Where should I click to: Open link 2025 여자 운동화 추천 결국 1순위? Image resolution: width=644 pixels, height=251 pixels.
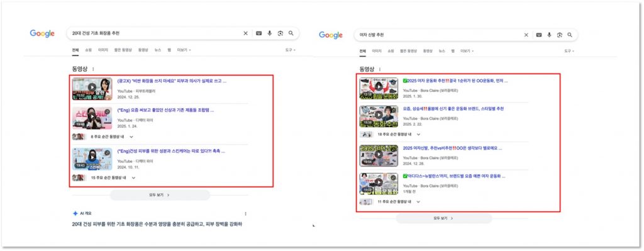455,81
